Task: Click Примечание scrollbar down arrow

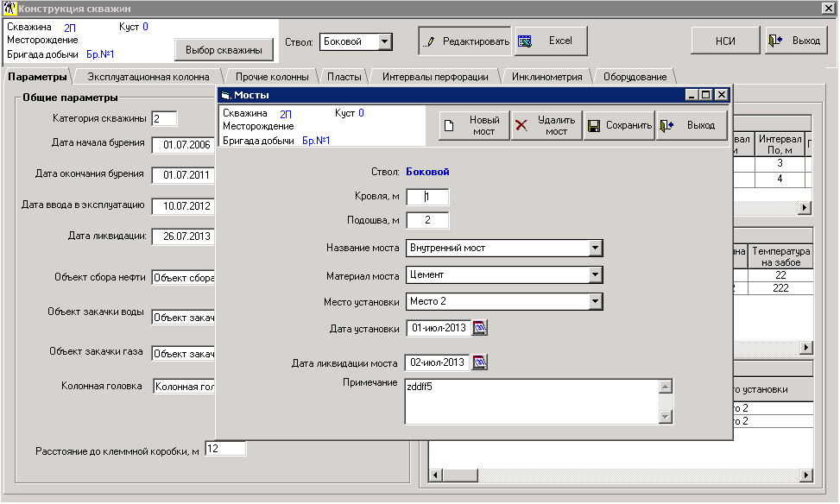Action: pyautogui.click(x=665, y=417)
